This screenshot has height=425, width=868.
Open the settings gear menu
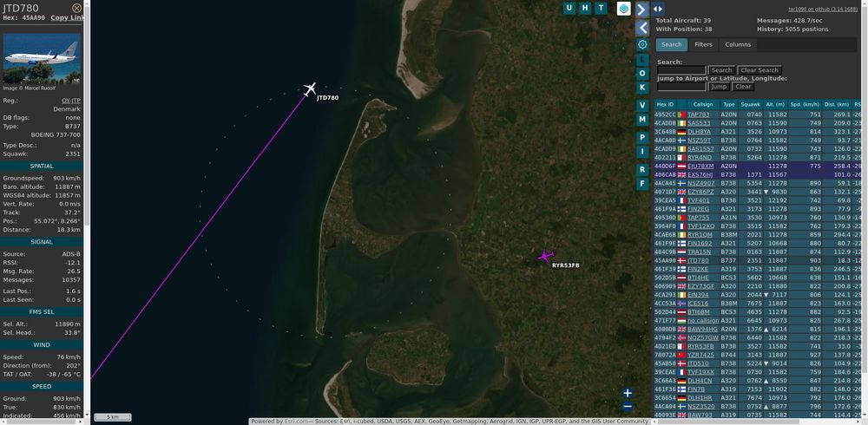[642, 44]
